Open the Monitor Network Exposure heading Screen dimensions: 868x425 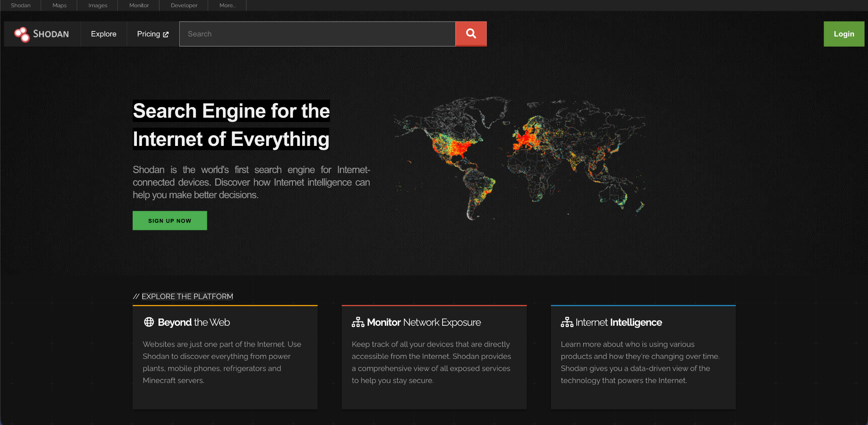tap(424, 322)
